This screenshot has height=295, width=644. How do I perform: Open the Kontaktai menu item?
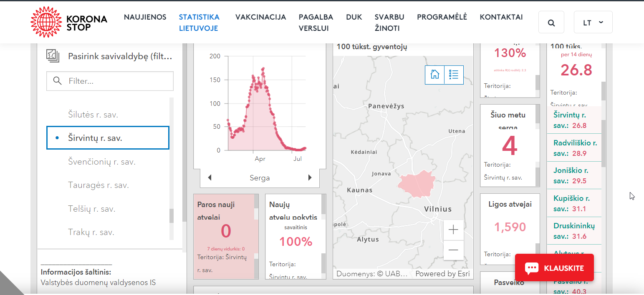[x=501, y=17]
